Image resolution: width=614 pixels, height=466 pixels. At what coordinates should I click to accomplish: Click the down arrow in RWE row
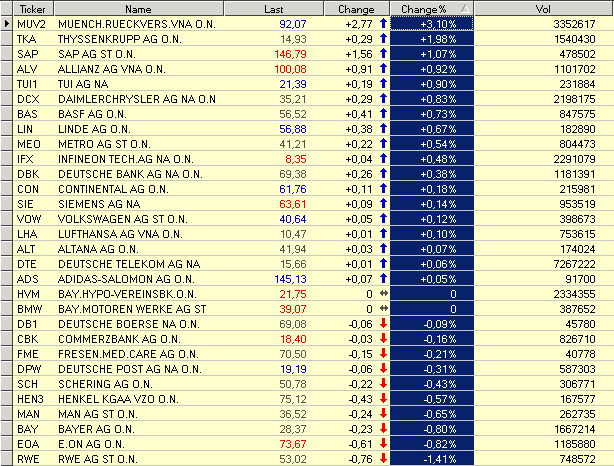(x=383, y=459)
